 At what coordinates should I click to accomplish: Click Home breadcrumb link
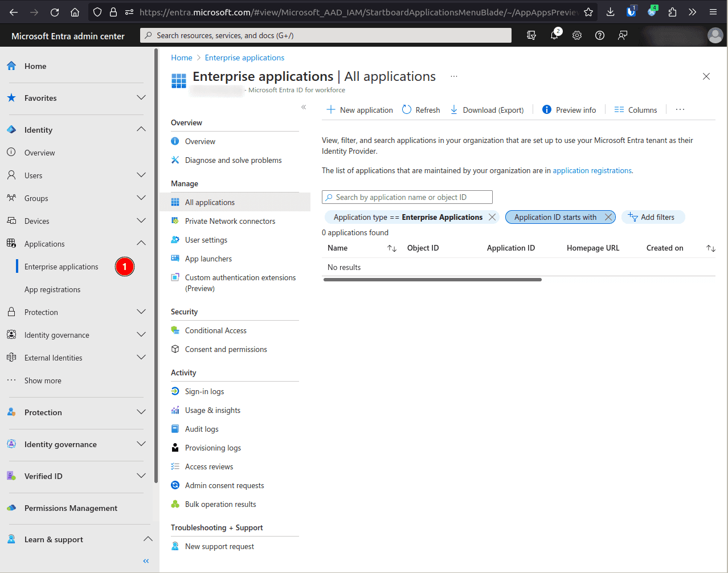pyautogui.click(x=182, y=58)
